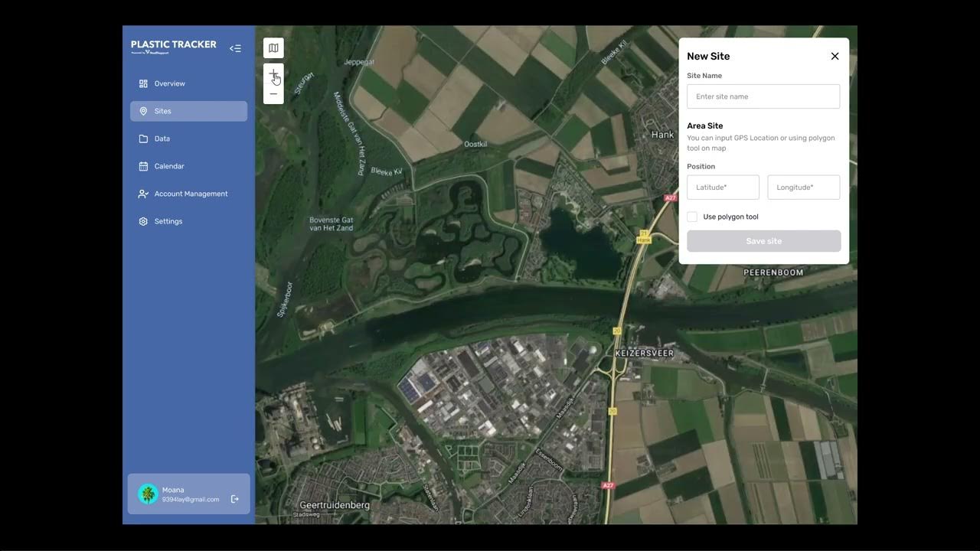
Task: Open the Data menu item
Action: coord(188,139)
